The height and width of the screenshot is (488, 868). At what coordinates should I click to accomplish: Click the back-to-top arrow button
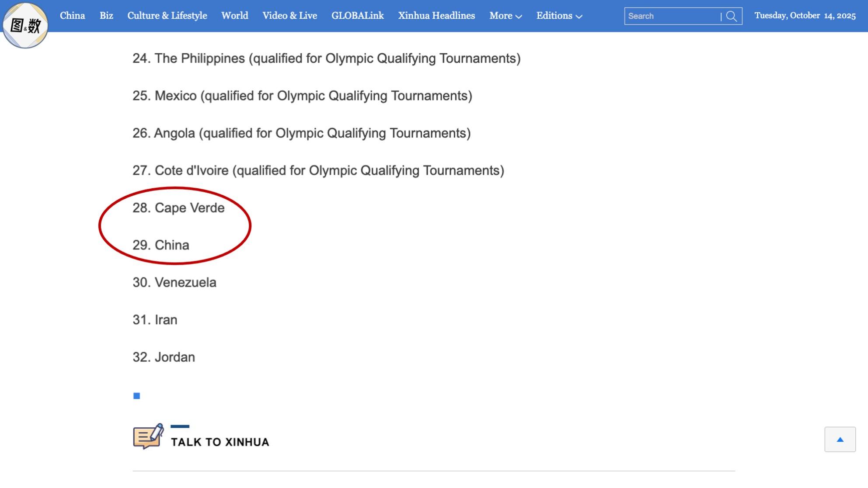840,440
